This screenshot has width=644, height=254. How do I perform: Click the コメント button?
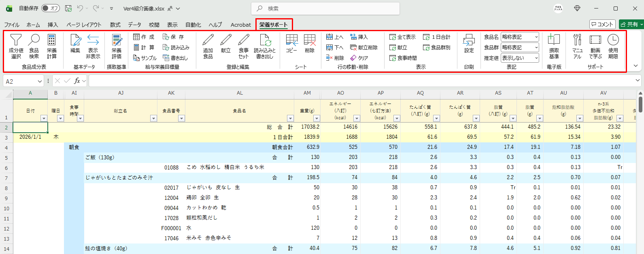point(602,24)
